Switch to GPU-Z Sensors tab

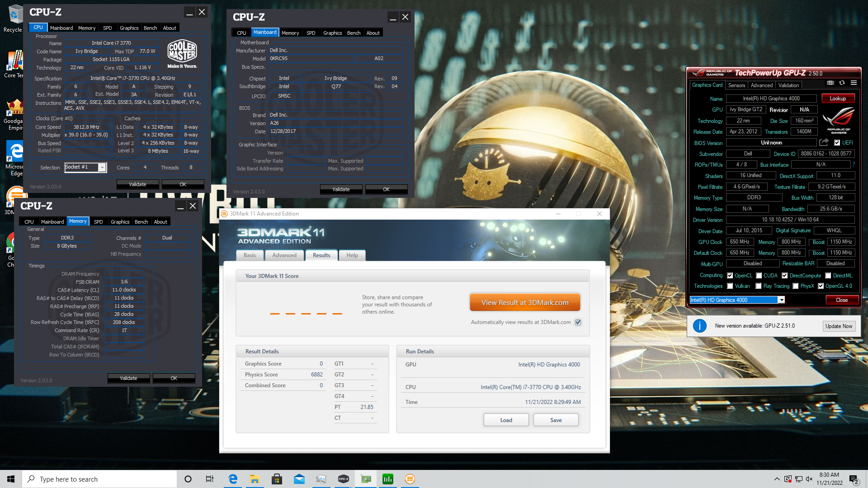point(736,85)
